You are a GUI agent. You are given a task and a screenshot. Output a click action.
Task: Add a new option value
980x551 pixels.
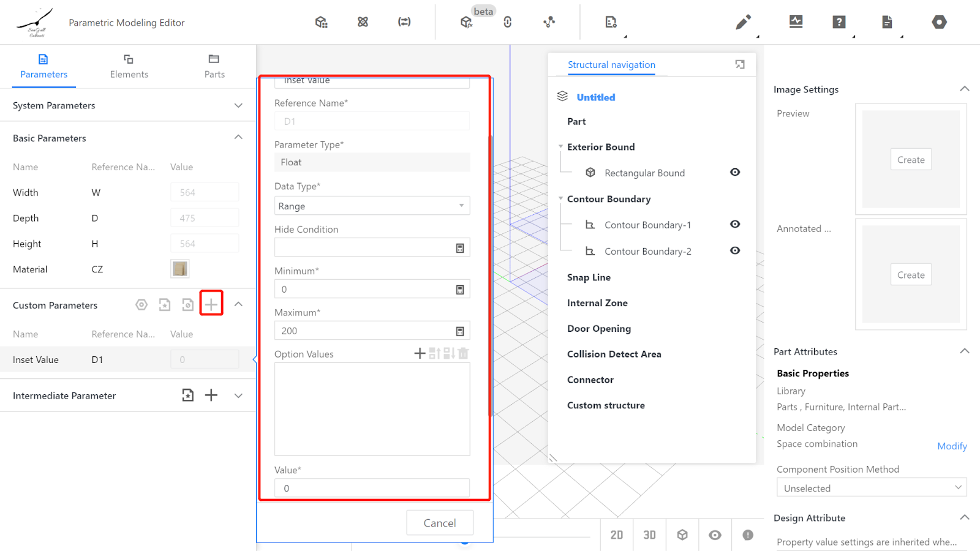420,353
